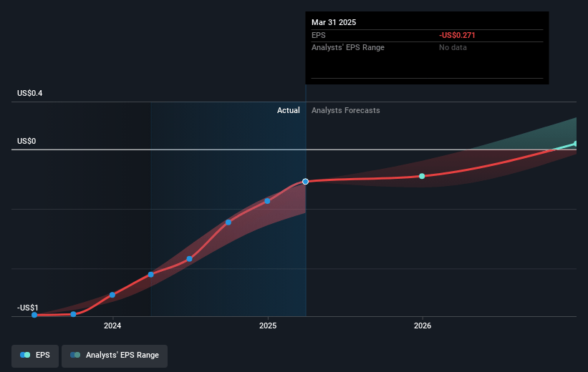This screenshot has height=372, width=588.
Task: Click the Analysts' EPS Range tooltip row label
Action: pos(348,48)
